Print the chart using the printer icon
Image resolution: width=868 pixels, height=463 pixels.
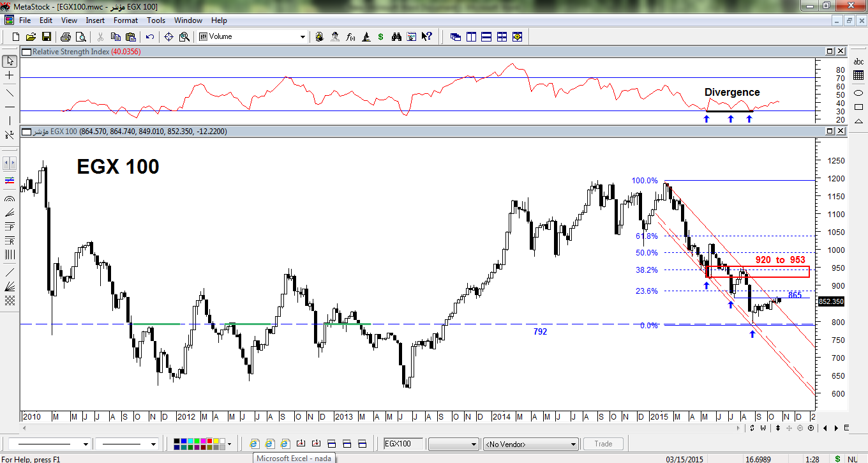[x=66, y=36]
